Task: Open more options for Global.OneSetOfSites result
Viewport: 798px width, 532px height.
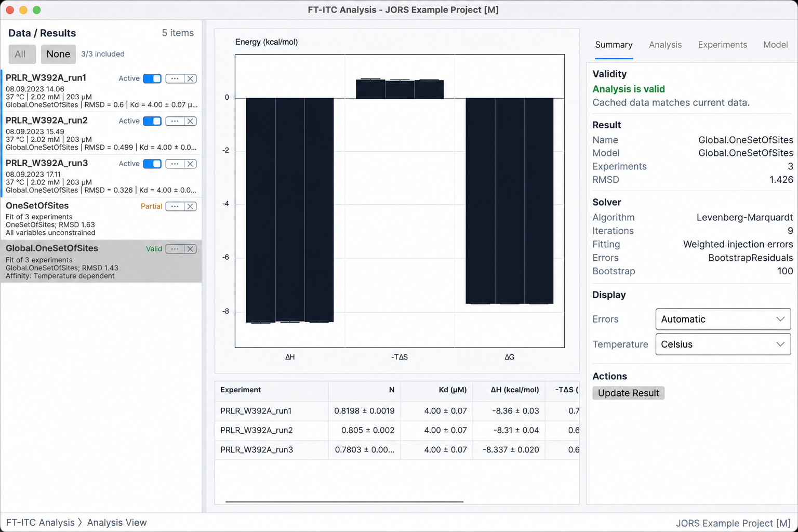Action: (175, 249)
